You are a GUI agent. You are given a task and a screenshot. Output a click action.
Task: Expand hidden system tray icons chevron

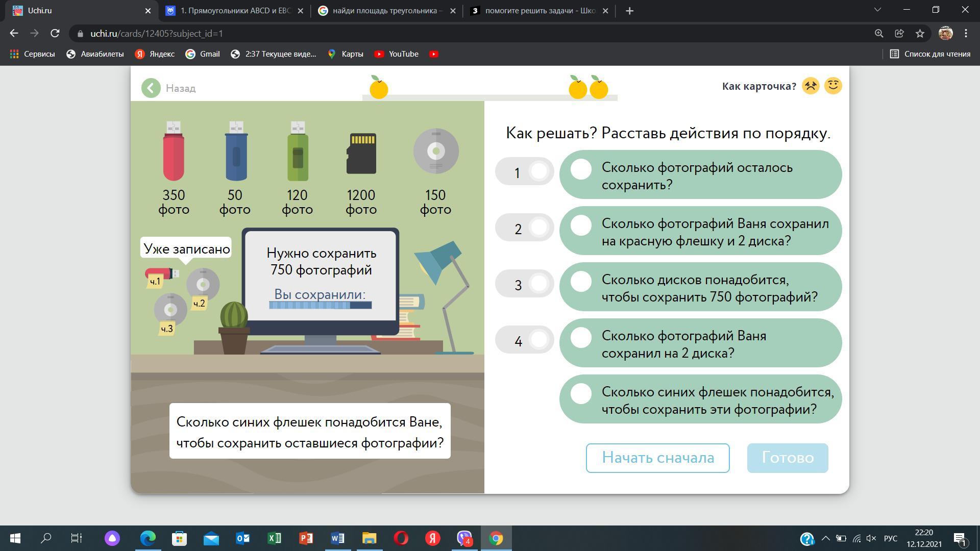point(825,538)
